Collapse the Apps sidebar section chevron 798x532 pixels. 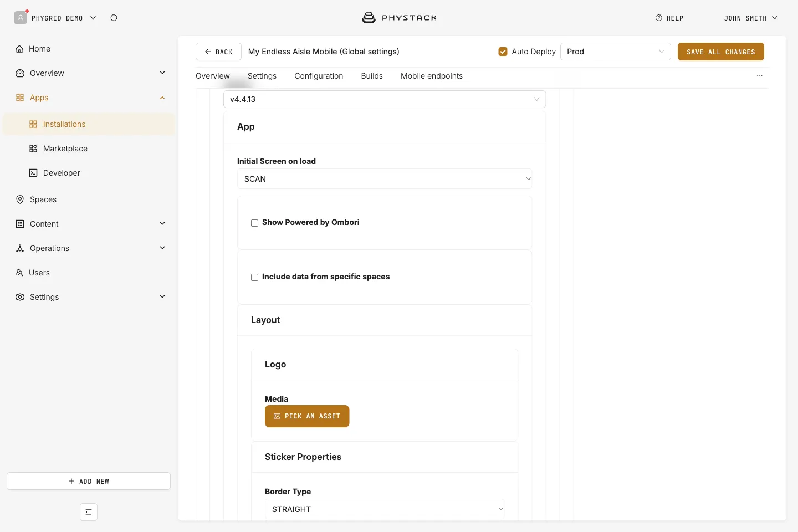pos(162,98)
